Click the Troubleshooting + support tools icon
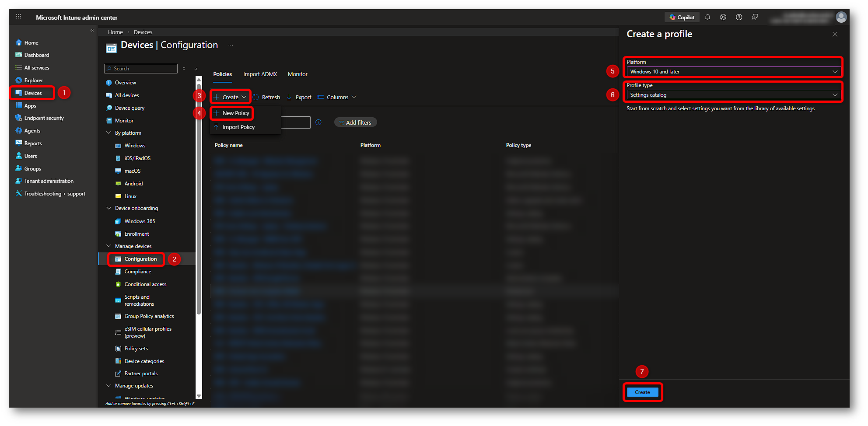The width and height of the screenshot is (868, 426). tap(19, 194)
